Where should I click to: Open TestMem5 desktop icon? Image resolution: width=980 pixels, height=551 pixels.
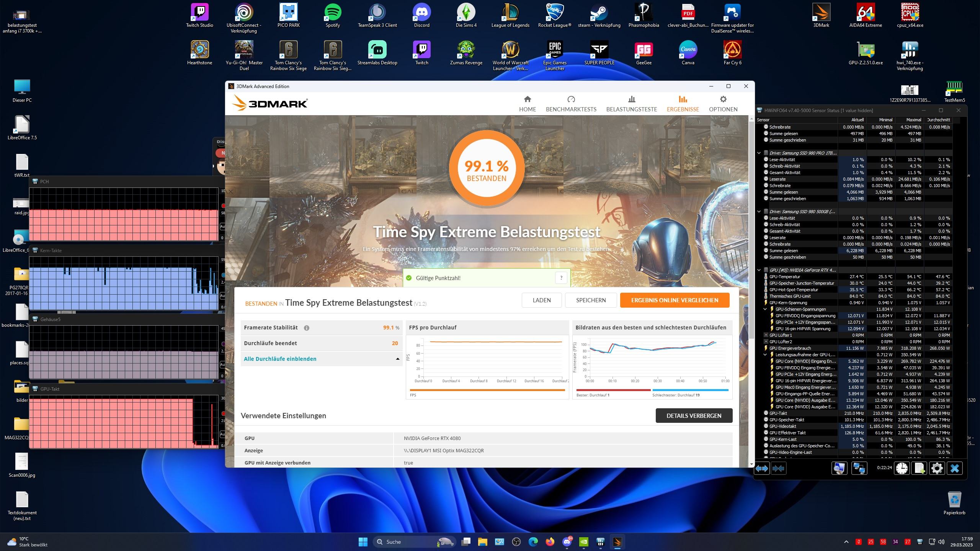point(954,91)
